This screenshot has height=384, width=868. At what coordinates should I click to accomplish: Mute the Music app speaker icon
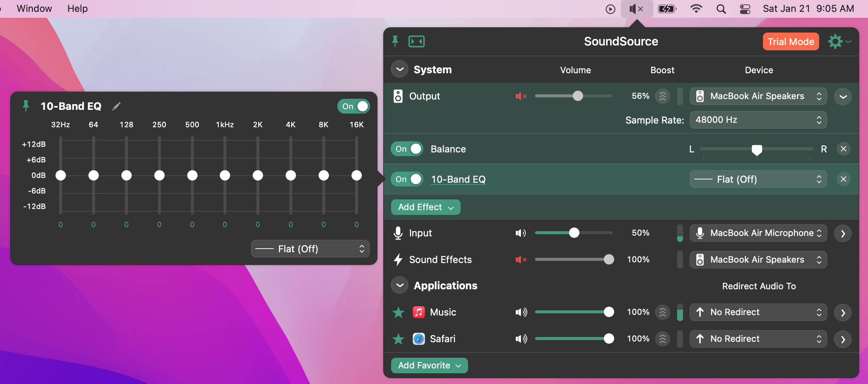521,312
